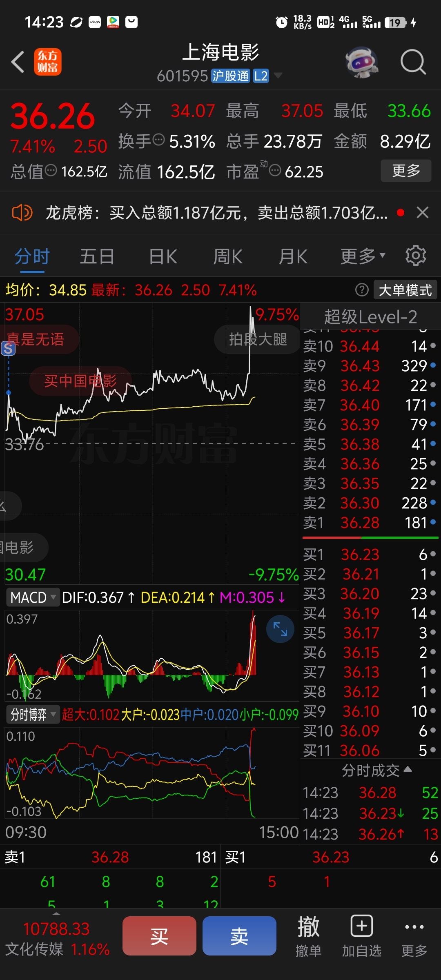Tap 撤单 cancel order icon
Image resolution: width=441 pixels, height=980 pixels.
[309, 936]
